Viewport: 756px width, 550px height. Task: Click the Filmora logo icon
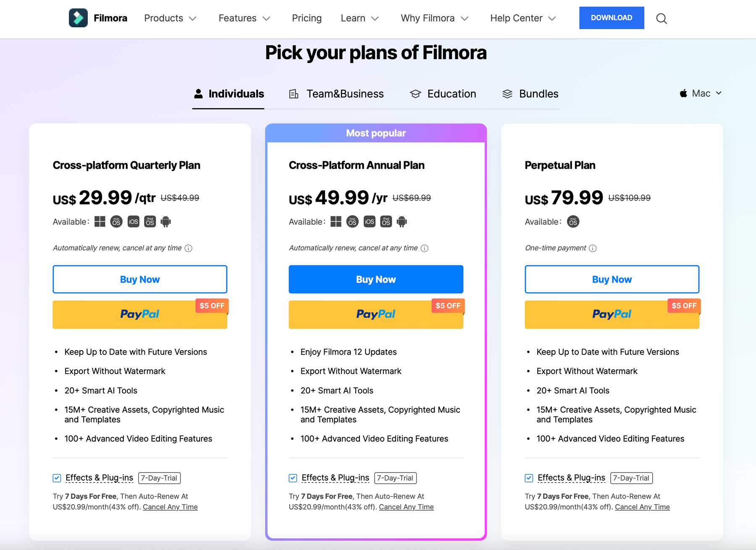(x=78, y=18)
